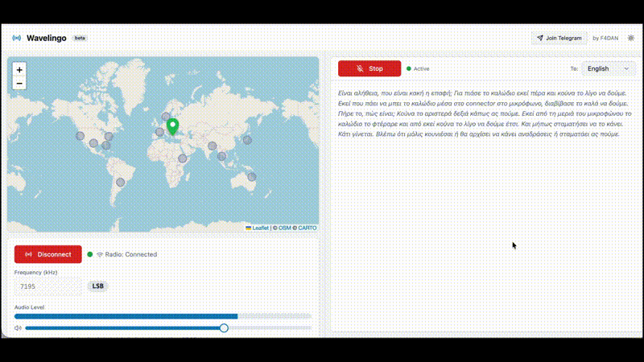Click the Frequency (kHz) input field
Viewport: 644px width, 362px height.
point(48,286)
